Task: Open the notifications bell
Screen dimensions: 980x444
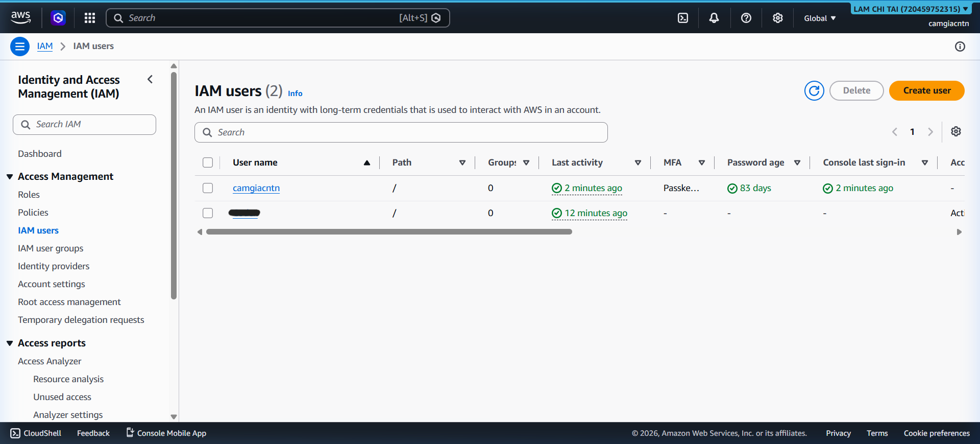Action: coord(714,18)
